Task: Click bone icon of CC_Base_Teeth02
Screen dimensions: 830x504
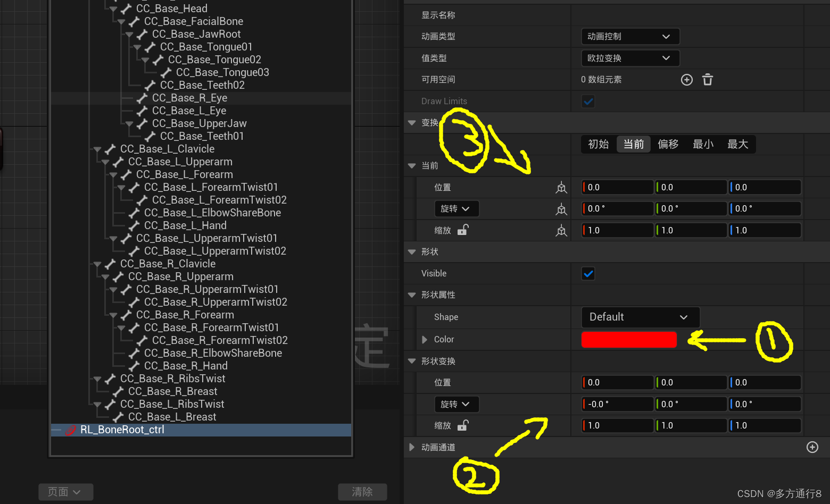Action: (150, 85)
